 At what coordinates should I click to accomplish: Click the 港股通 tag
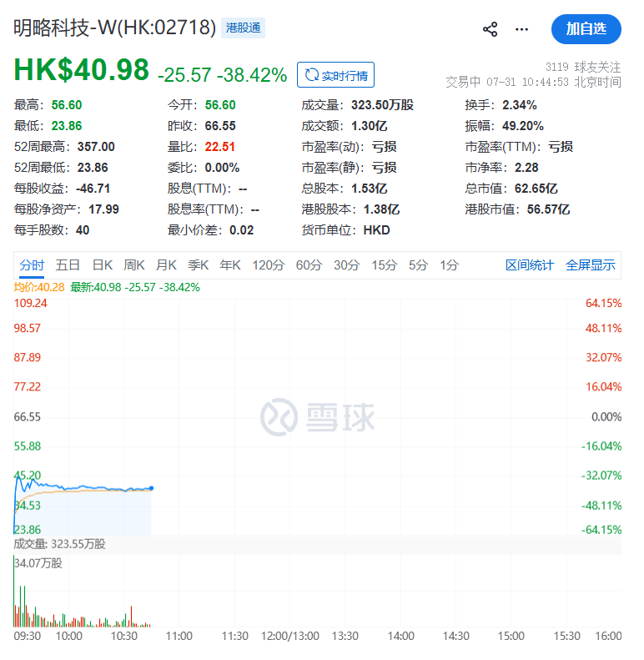click(x=243, y=28)
